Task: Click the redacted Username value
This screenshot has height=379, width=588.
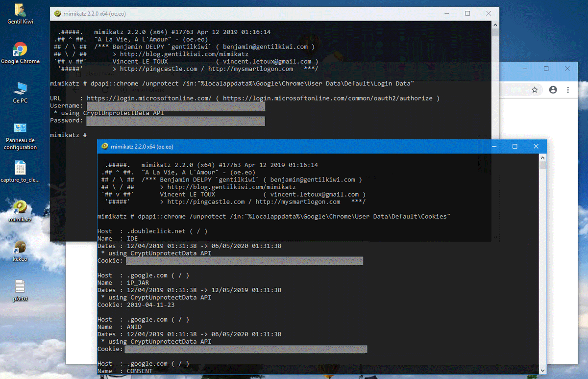Action: [175, 106]
